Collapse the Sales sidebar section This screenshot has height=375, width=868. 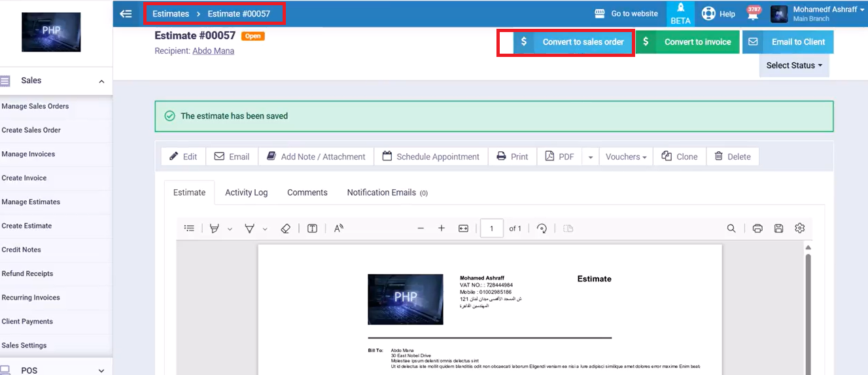(101, 81)
